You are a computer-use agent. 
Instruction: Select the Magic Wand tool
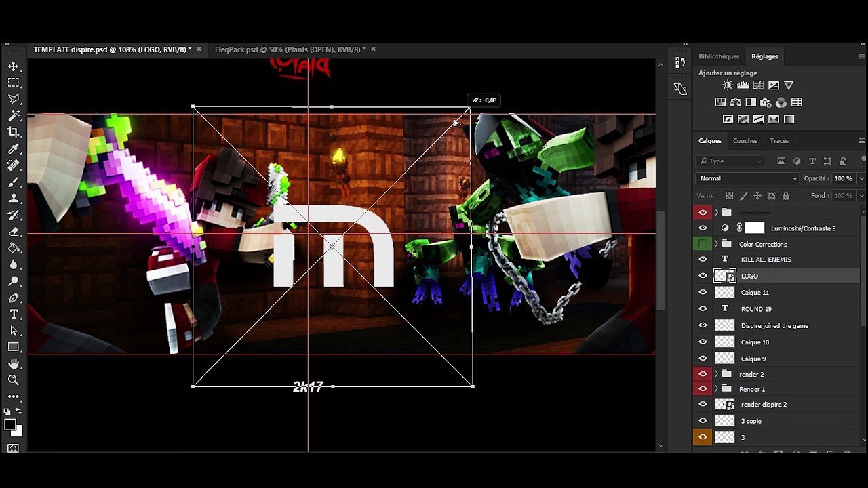14,116
